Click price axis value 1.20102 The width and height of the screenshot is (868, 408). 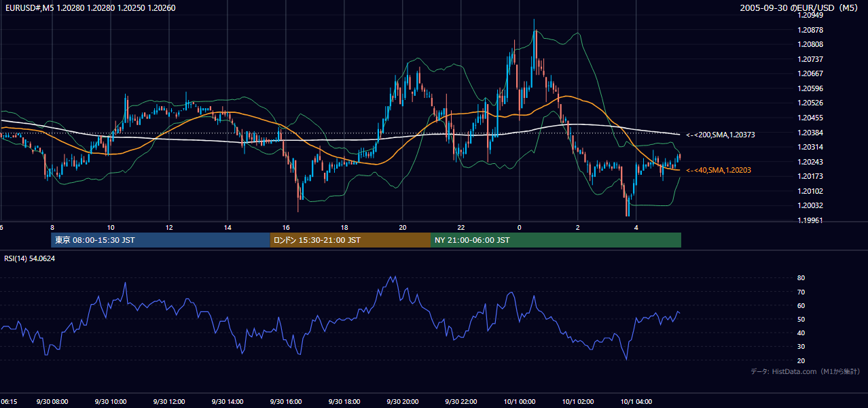coord(811,191)
